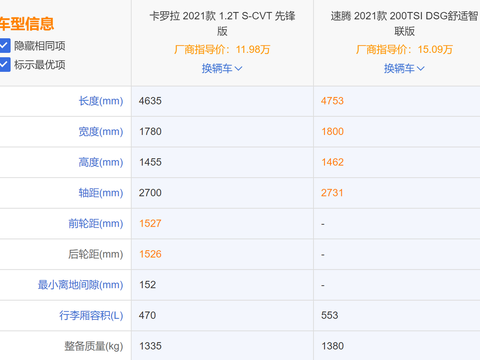The width and height of the screenshot is (480, 360).
Task: Select the 1527 front track value
Action: click(x=150, y=223)
